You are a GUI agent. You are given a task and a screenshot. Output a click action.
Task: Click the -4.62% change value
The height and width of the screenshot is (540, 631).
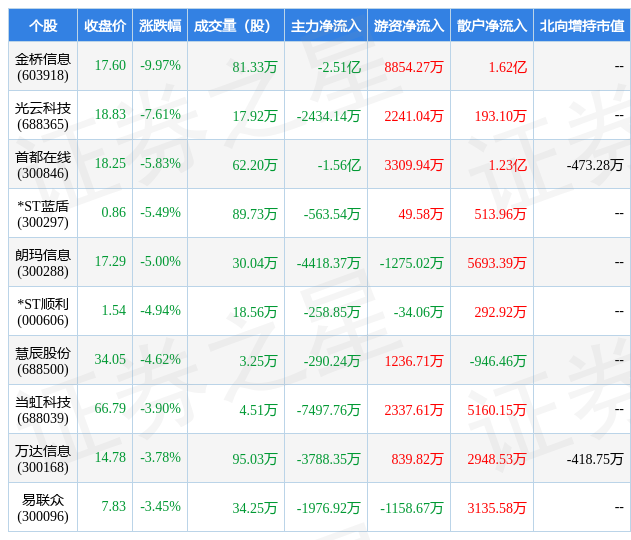[x=160, y=359]
